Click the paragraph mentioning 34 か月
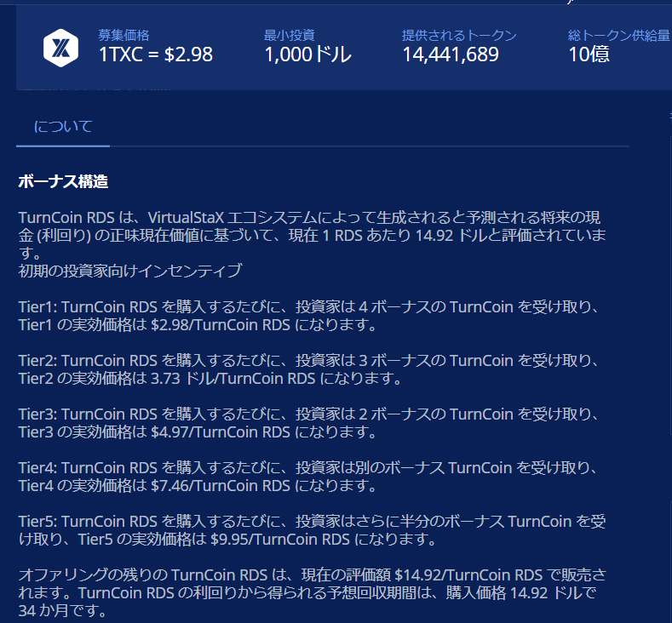Screen dimensions: 672x623 click(312, 592)
